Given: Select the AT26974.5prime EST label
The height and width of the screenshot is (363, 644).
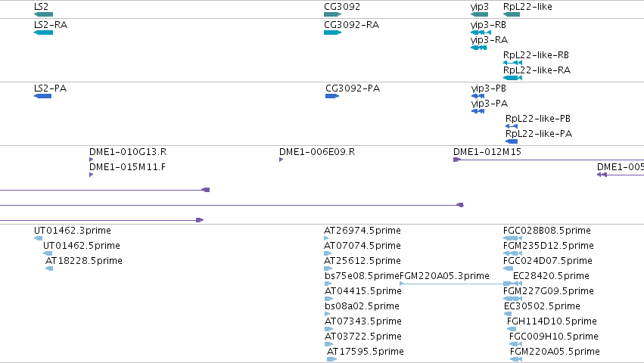Looking at the screenshot, I should click(x=362, y=231).
